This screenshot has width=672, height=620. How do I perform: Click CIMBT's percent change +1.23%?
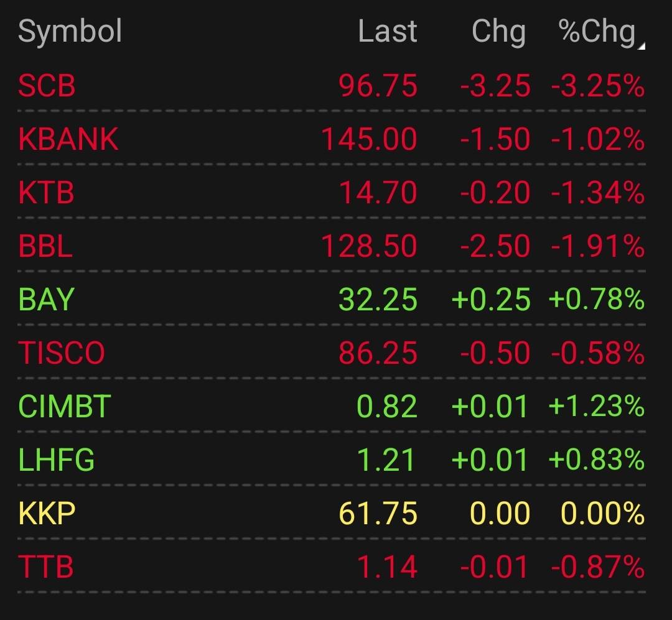[x=597, y=406]
